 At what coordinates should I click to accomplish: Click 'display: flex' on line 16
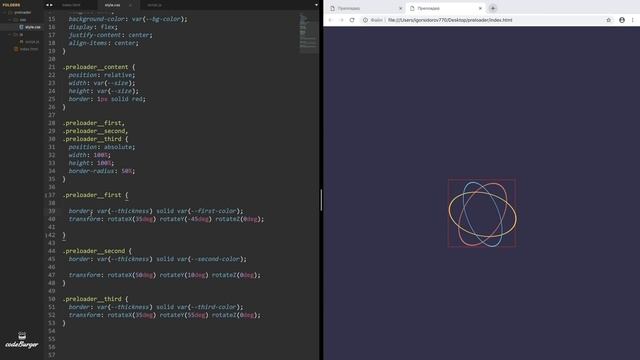pos(93,27)
